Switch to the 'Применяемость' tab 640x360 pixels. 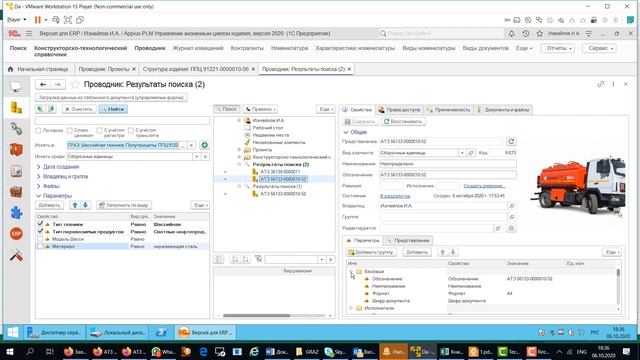tap(448, 109)
